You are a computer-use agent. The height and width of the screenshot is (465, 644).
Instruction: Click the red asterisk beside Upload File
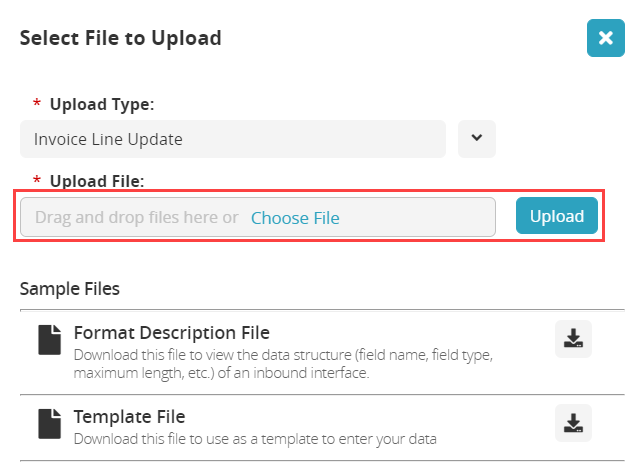[x=37, y=182]
